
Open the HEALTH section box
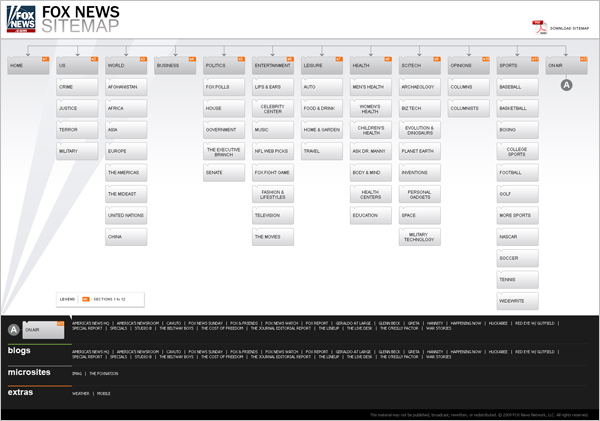371,65
